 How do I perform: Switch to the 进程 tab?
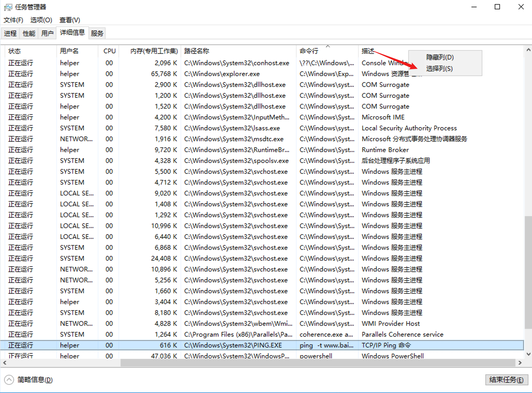pos(10,33)
